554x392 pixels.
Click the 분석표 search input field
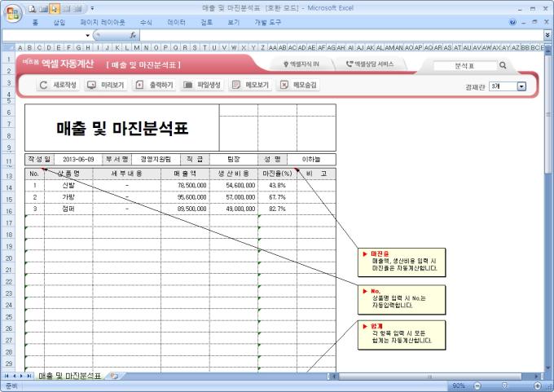pyautogui.click(x=464, y=66)
